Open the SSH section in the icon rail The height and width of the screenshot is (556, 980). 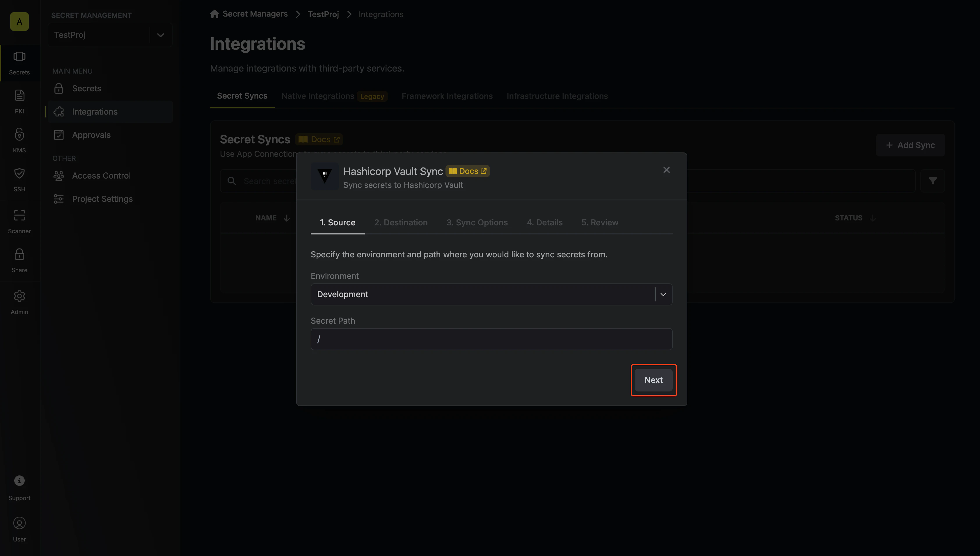click(19, 179)
